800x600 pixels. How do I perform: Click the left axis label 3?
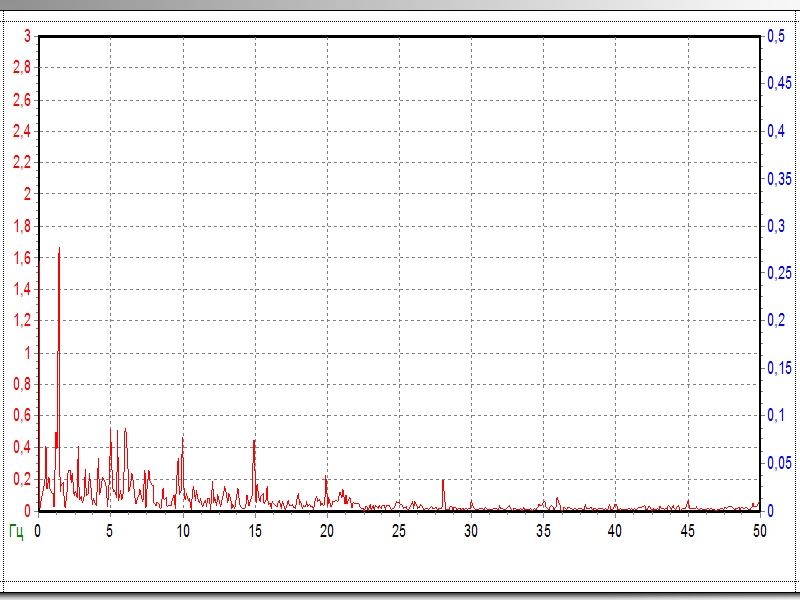(27, 36)
